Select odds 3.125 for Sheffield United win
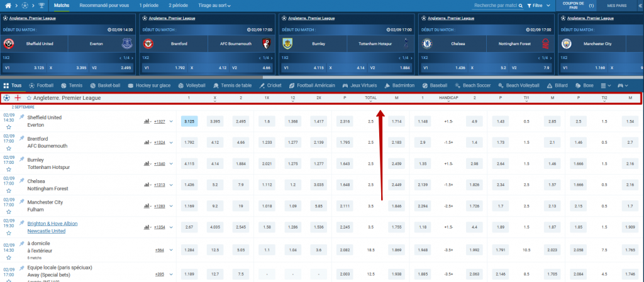The image size is (644, 282). pos(189,121)
